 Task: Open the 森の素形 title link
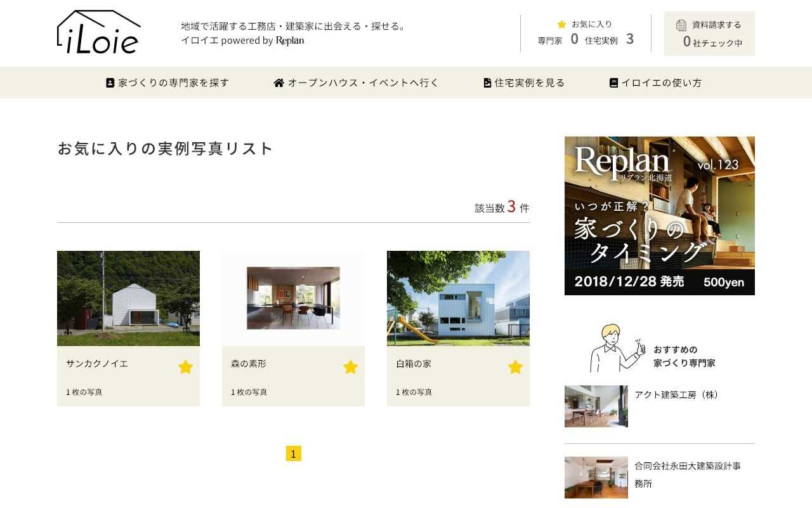point(249,364)
